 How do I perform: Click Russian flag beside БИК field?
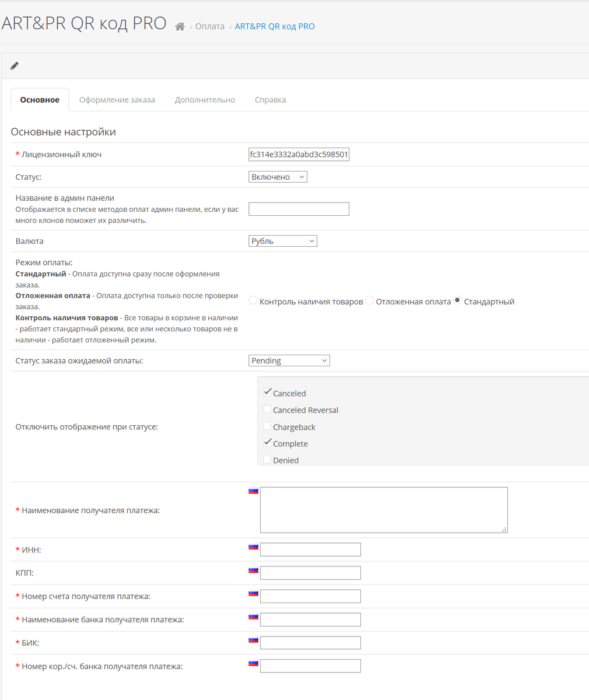[x=253, y=640]
